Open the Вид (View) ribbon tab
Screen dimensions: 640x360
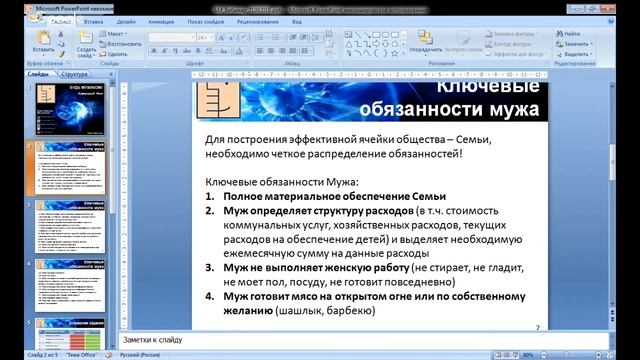[x=297, y=22]
